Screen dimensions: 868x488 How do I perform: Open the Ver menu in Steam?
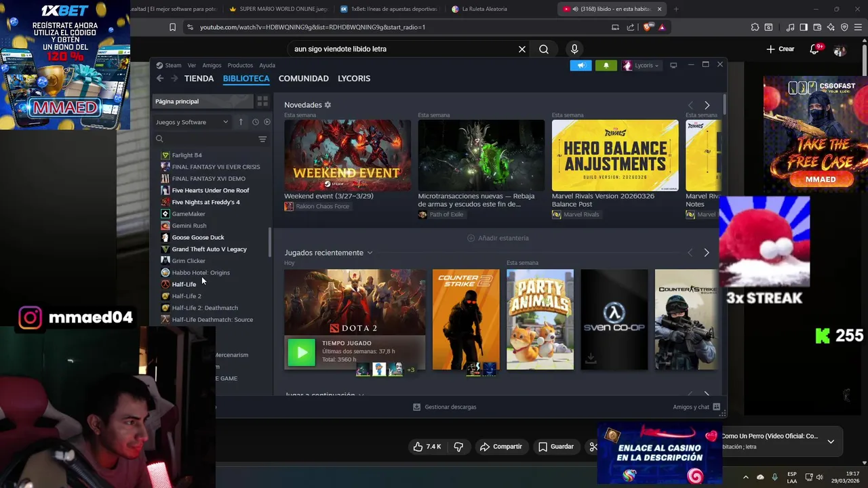192,65
